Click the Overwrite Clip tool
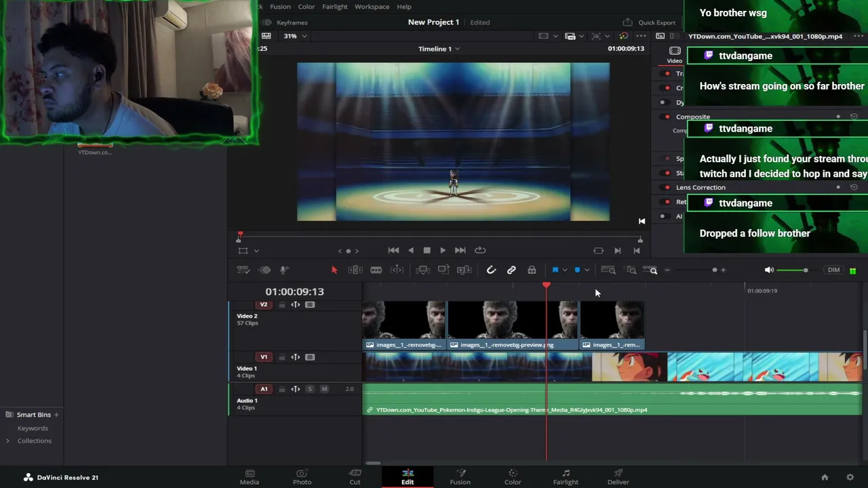The image size is (868, 488). (443, 270)
